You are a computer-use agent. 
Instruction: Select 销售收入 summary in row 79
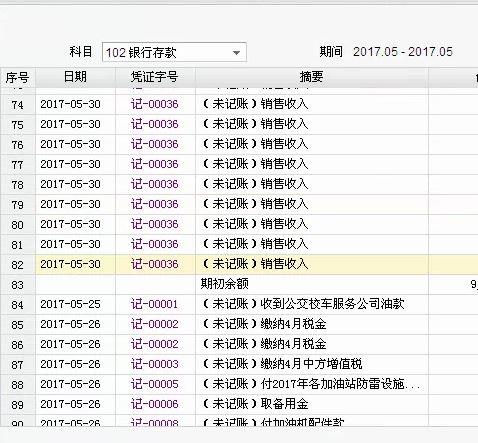[284, 204]
